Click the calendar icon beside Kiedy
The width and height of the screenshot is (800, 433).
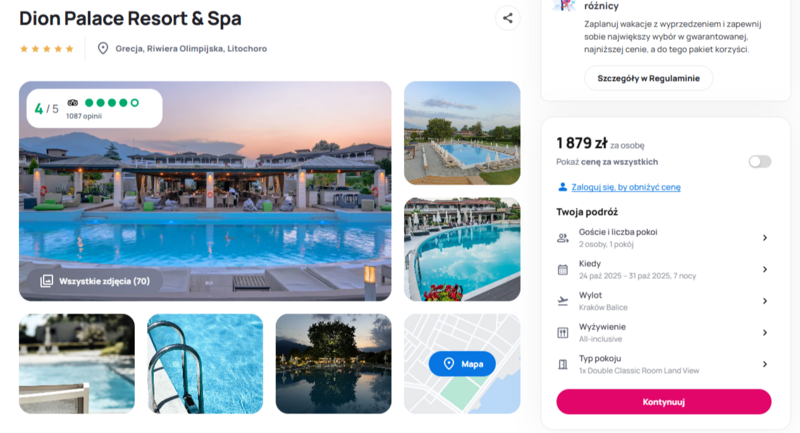click(563, 269)
